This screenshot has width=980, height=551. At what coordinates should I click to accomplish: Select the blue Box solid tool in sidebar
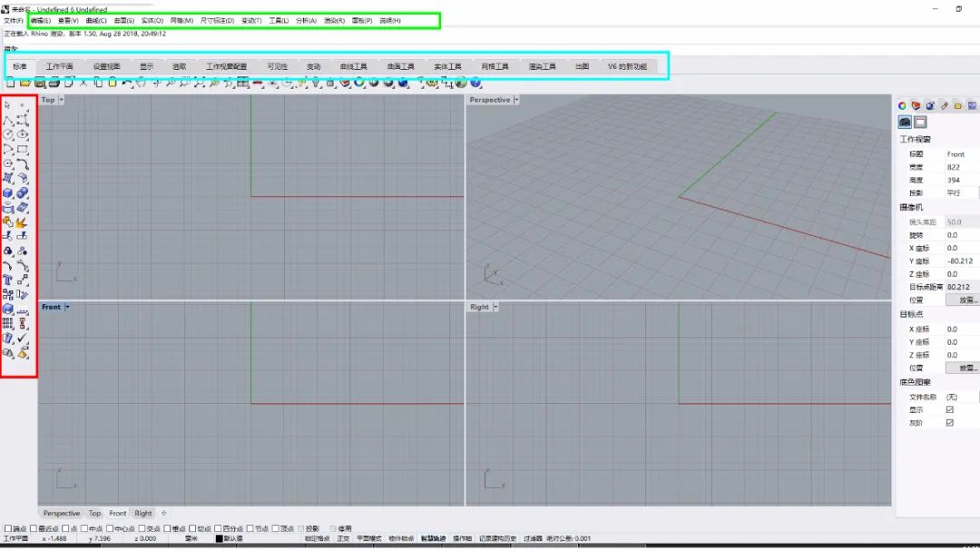click(x=7, y=192)
